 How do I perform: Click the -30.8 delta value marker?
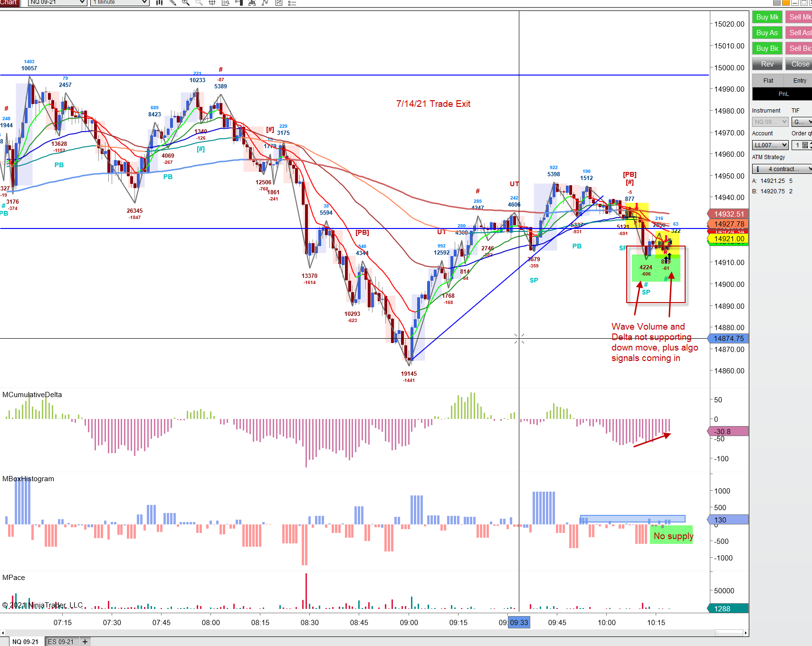point(729,431)
